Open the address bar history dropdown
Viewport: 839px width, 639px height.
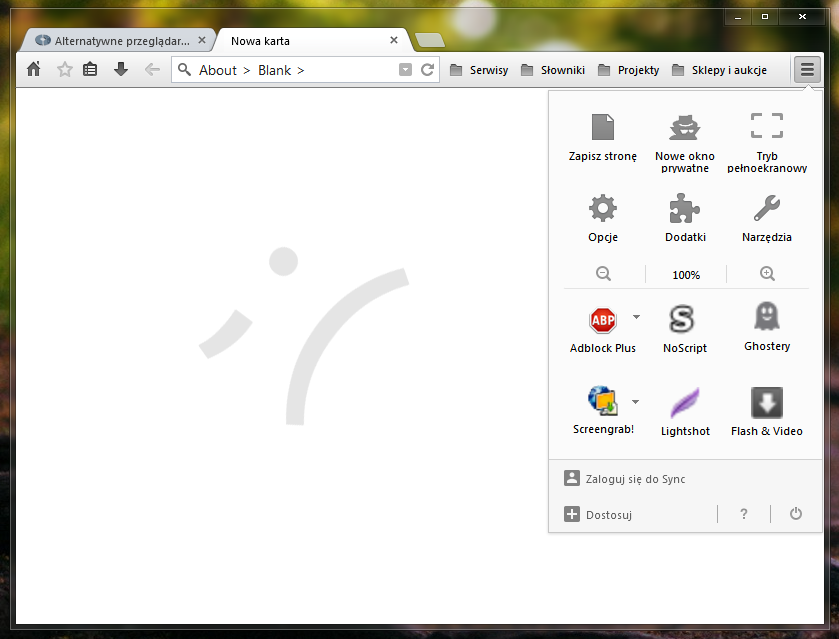click(405, 70)
